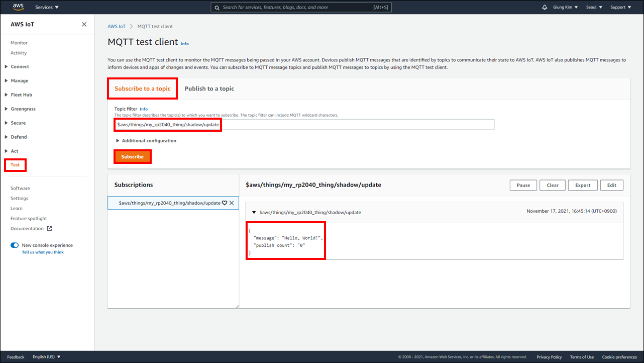The height and width of the screenshot is (363, 644).
Task: Click the Feedback button in footer
Action: coord(16,357)
